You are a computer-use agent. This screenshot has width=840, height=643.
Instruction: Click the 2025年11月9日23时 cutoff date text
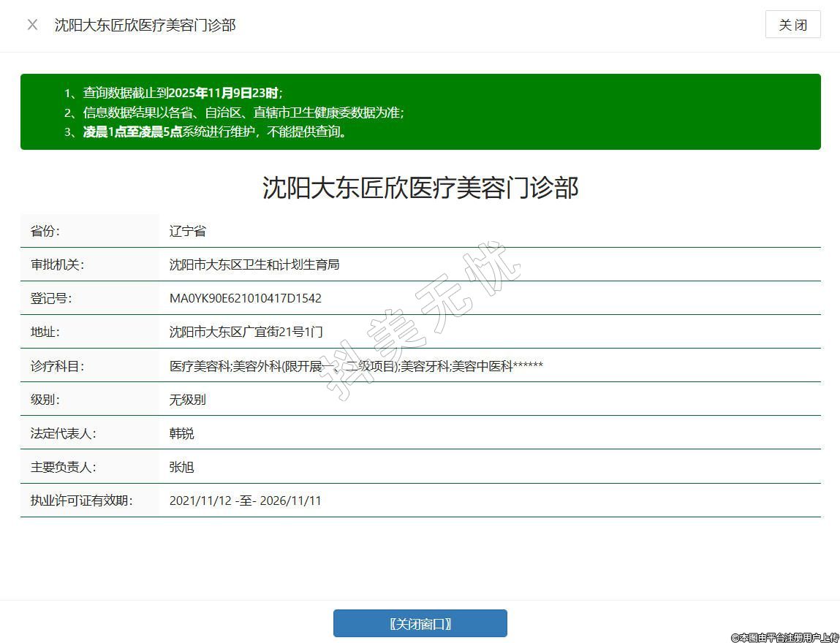pyautogui.click(x=224, y=93)
